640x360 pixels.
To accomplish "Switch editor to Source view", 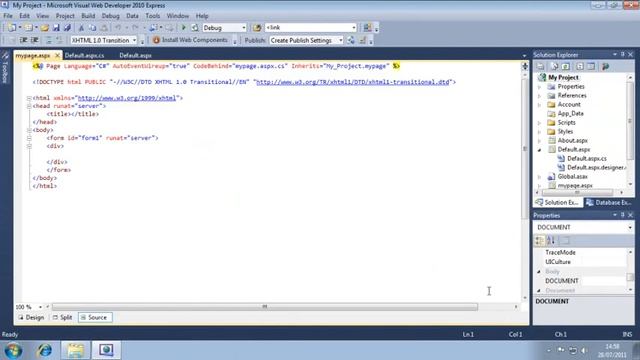I will [x=95, y=317].
